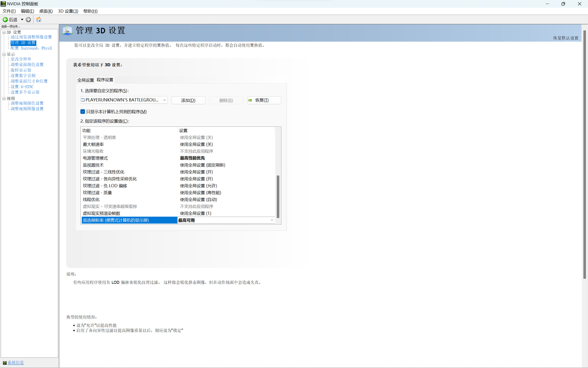Click the 最高性能优先 value
The height and width of the screenshot is (368, 588).
(x=192, y=158)
